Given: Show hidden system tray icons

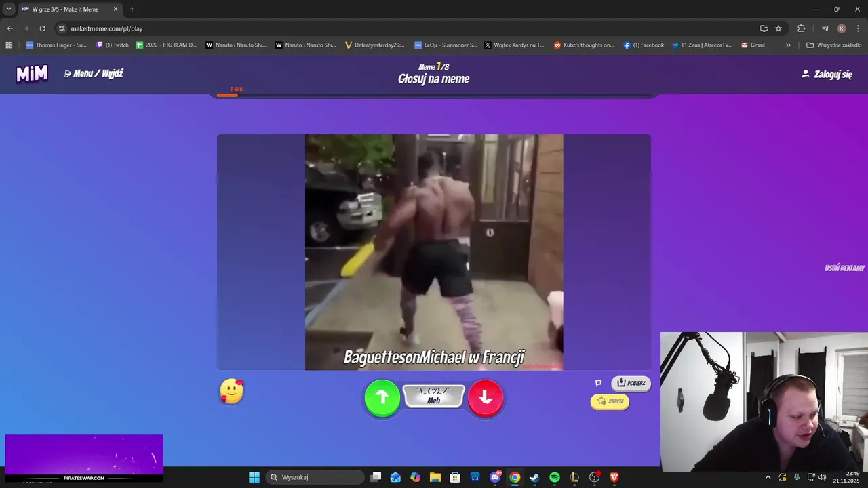Looking at the screenshot, I should (768, 477).
